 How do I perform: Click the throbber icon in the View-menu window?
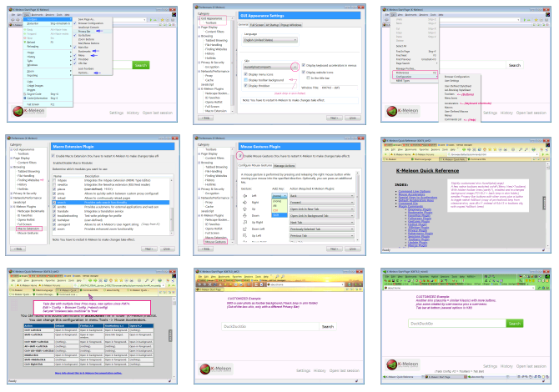(174, 15)
